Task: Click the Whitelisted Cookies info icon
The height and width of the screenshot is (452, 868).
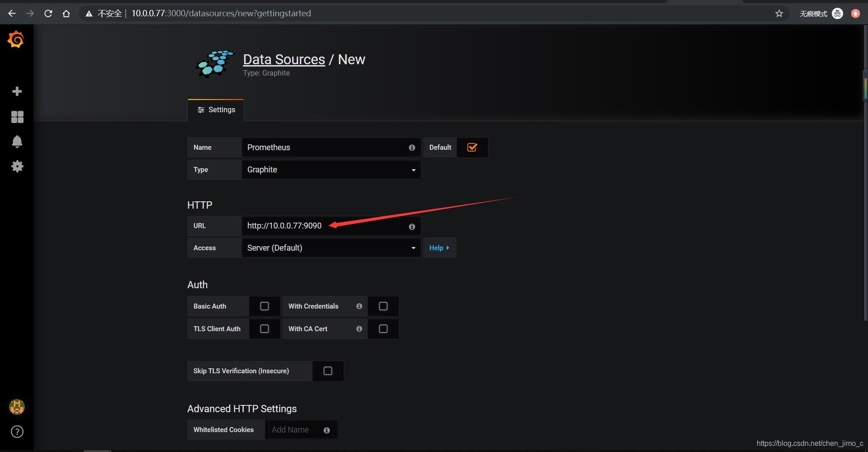Action: pos(327,430)
